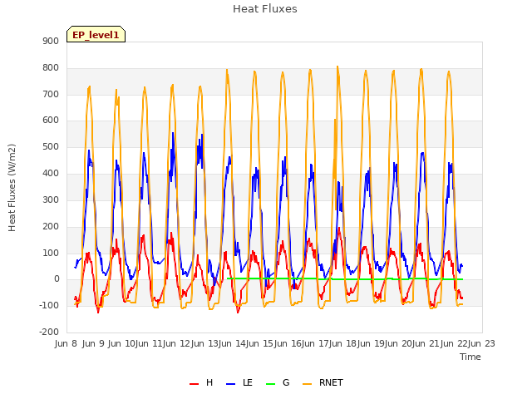Click the 0 y-axis tick label
Image resolution: width=532 pixels, height=399 pixels.
click(x=57, y=279)
